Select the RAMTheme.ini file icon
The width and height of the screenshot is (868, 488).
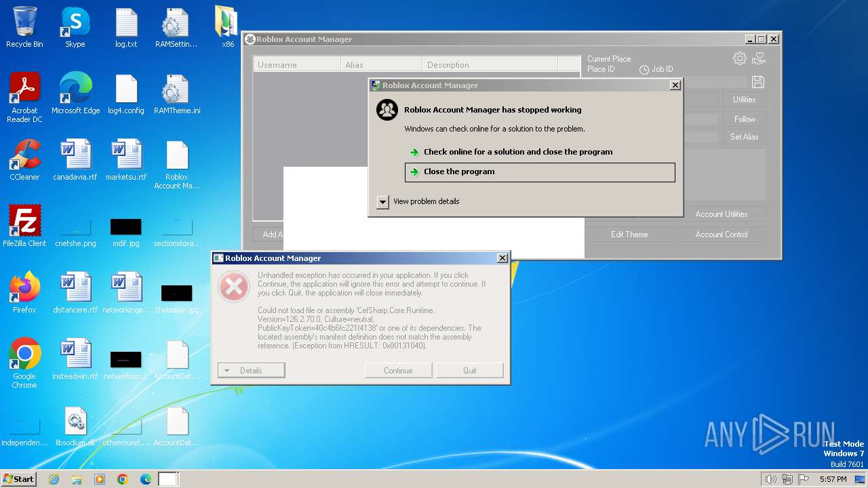click(x=177, y=94)
